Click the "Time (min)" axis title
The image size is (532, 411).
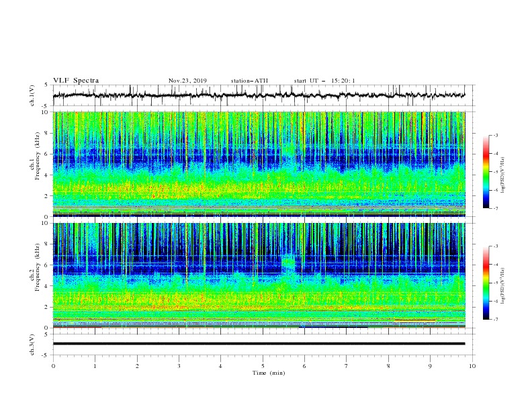(269, 373)
